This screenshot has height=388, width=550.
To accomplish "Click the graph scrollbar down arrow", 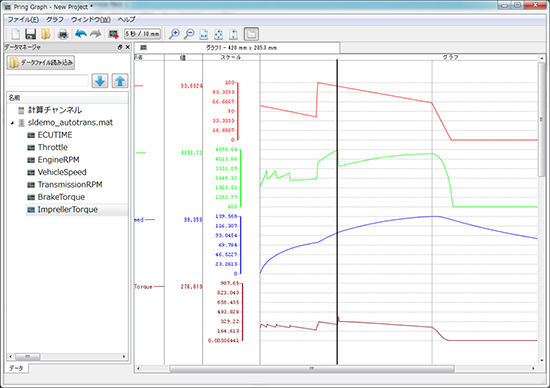I will tap(541, 360).
